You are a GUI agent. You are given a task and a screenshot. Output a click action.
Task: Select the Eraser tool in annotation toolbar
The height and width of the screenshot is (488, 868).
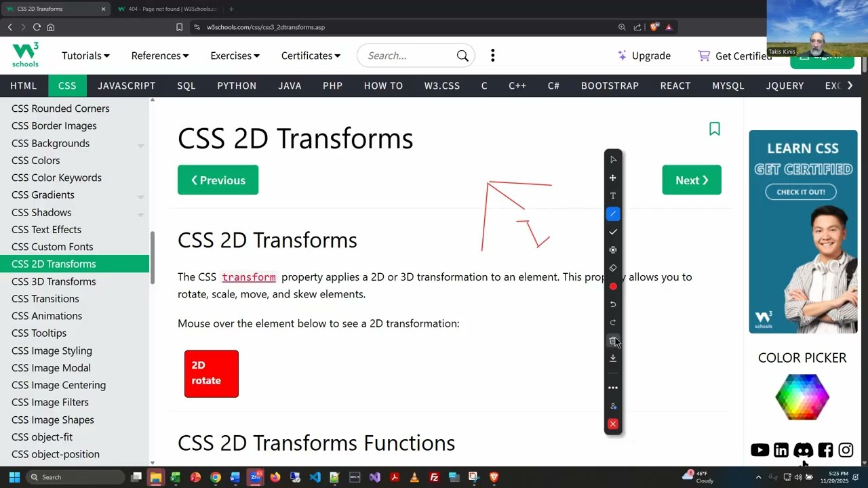pos(613,268)
